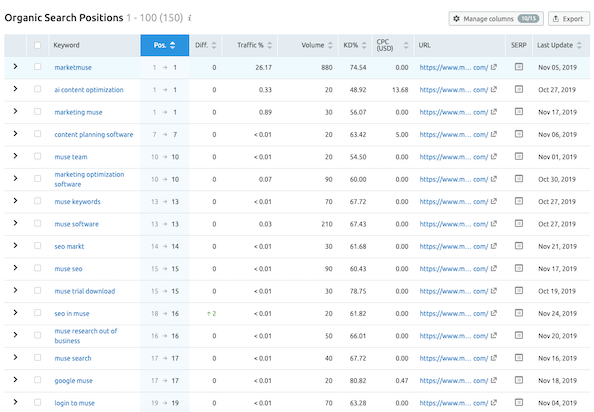Check the content planning software checkbox
This screenshot has width=594, height=412.
[x=38, y=134]
